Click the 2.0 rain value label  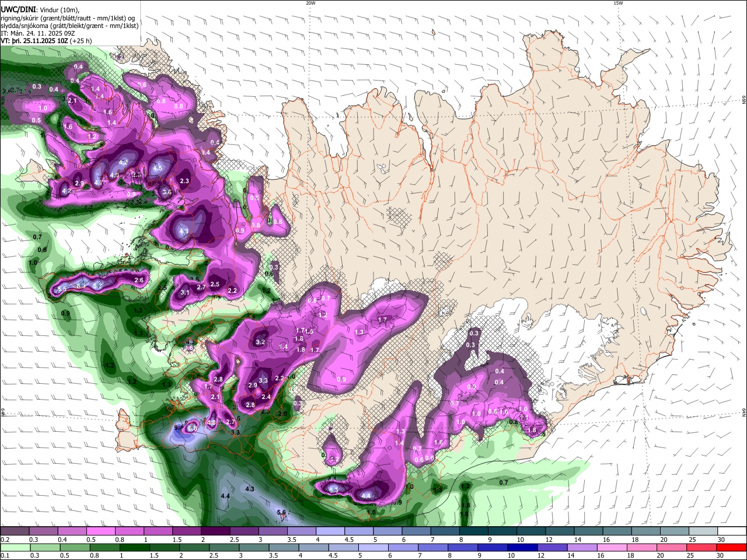pos(282,414)
